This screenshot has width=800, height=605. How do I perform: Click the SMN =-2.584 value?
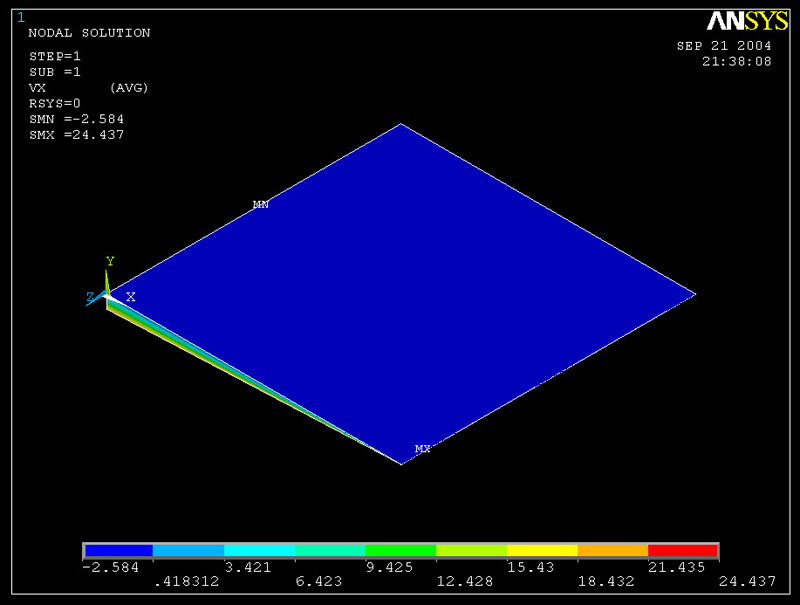pos(77,119)
